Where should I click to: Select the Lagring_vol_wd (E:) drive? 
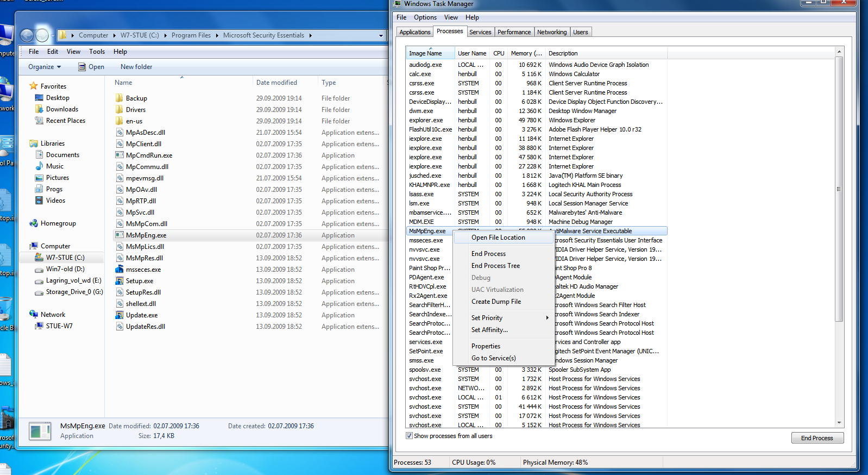coord(68,280)
